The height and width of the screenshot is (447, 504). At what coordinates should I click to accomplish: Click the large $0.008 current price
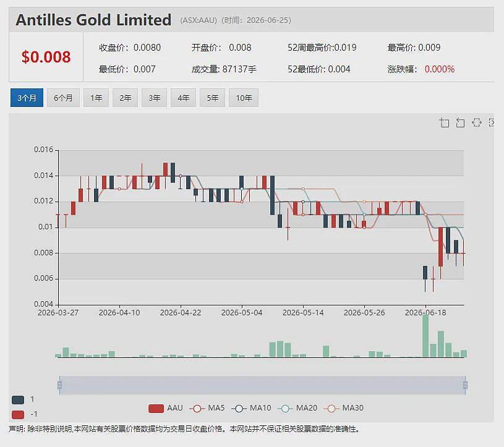pos(46,57)
